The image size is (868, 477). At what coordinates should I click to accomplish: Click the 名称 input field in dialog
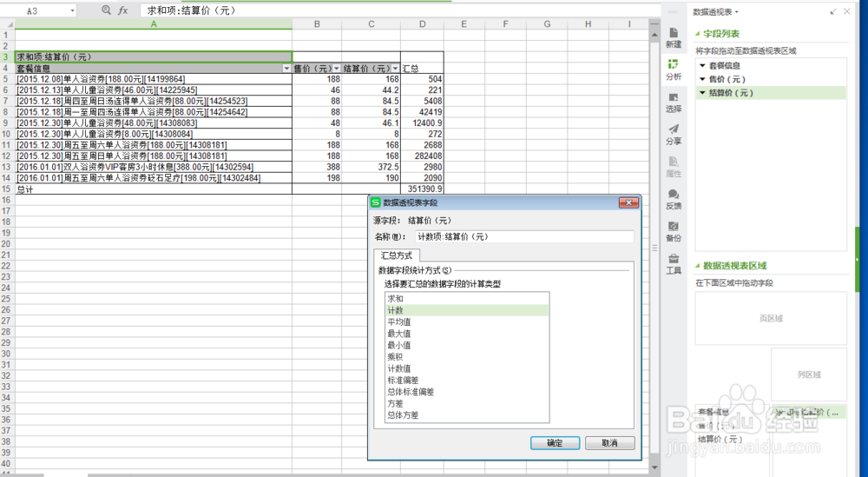524,236
